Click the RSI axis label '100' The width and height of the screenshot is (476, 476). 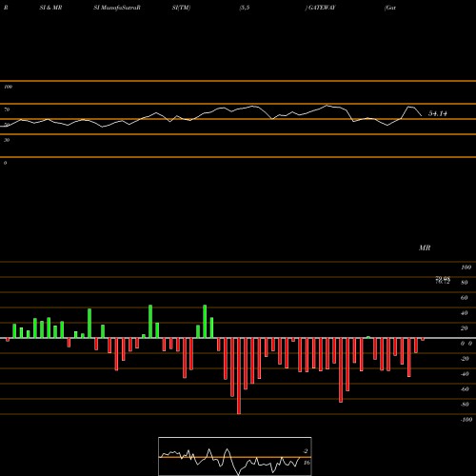(8, 87)
